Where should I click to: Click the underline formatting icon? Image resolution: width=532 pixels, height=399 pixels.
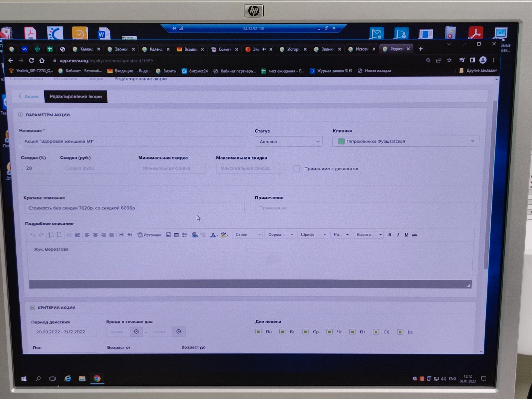coord(406,235)
